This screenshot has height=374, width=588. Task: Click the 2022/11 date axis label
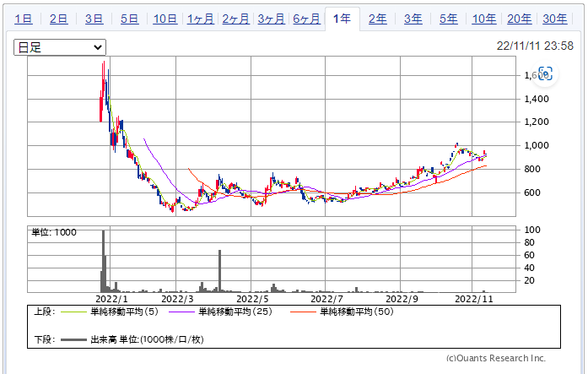(x=474, y=299)
